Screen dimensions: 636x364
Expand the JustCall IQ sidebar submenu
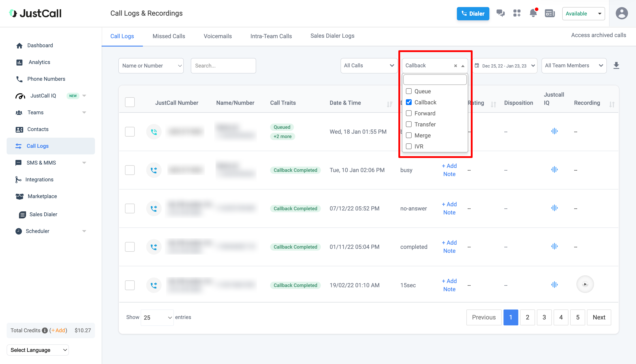point(84,96)
